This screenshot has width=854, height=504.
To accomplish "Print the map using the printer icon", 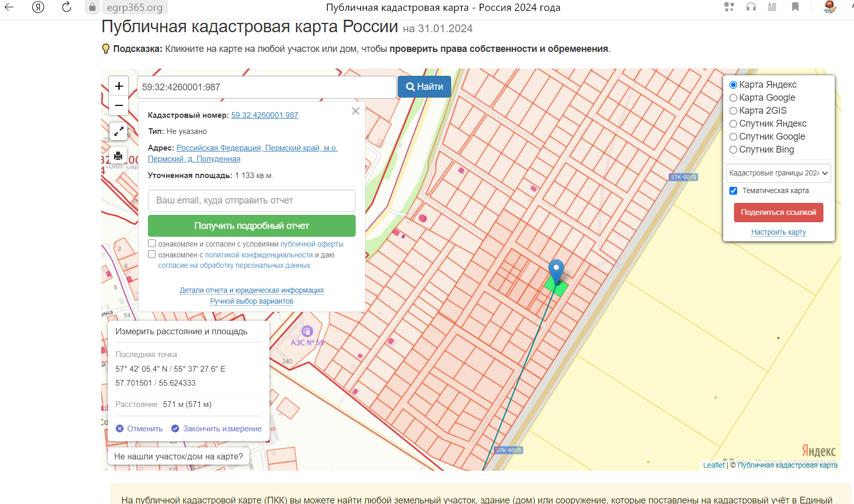I will (x=118, y=156).
